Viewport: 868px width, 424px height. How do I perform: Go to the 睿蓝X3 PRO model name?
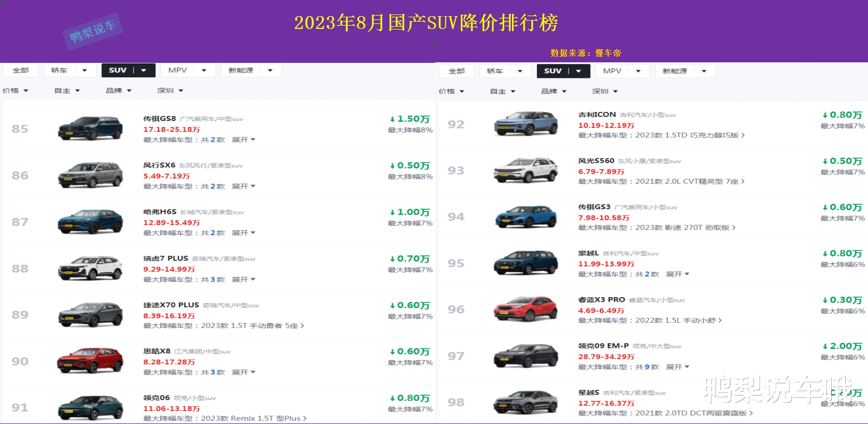point(602,299)
